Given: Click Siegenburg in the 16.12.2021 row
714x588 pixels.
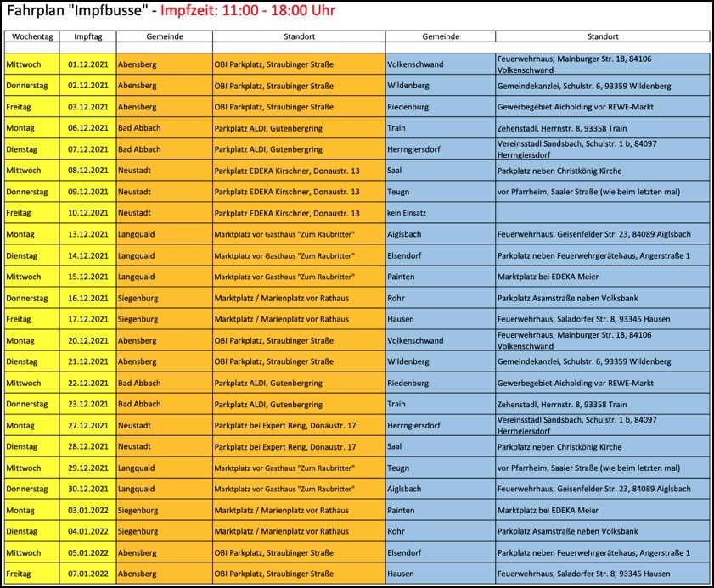Looking at the screenshot, I should [138, 298].
